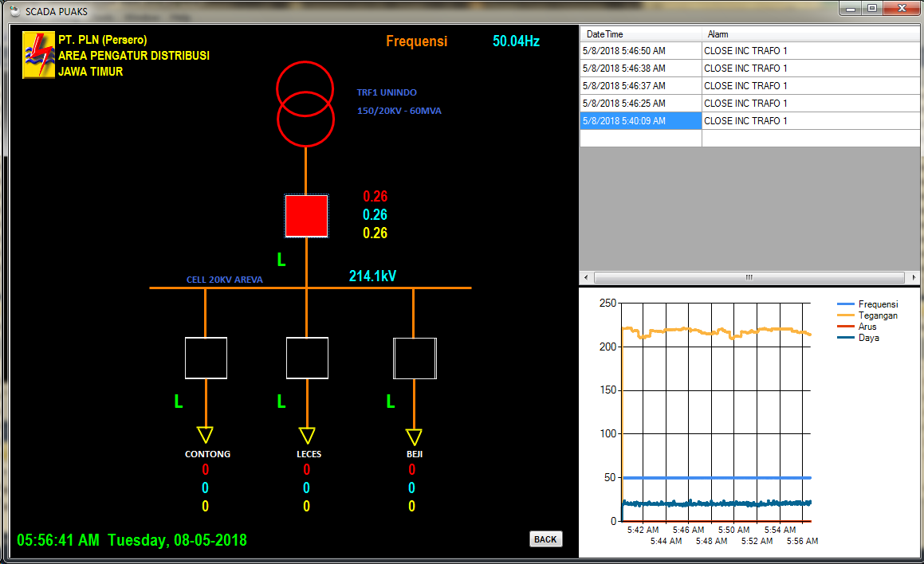924x564 pixels.
Task: Click the yellow load arrow above LECES
Action: (x=307, y=435)
